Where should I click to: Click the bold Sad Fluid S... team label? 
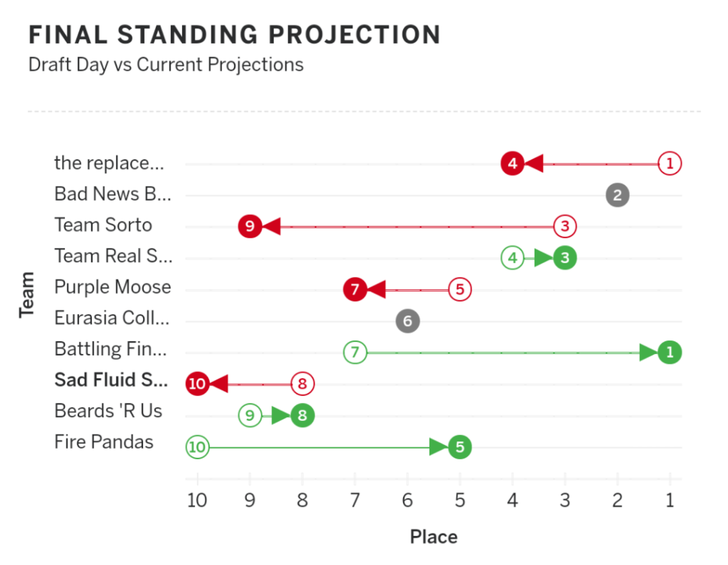pyautogui.click(x=111, y=380)
